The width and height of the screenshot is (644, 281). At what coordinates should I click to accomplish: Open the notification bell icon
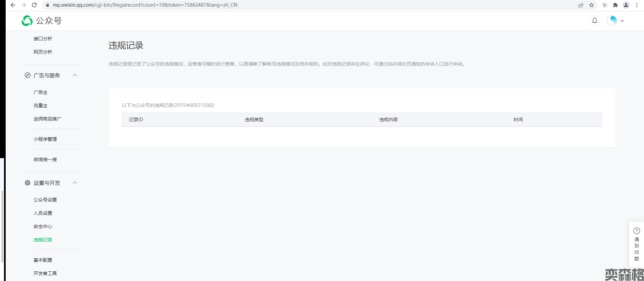(x=594, y=21)
